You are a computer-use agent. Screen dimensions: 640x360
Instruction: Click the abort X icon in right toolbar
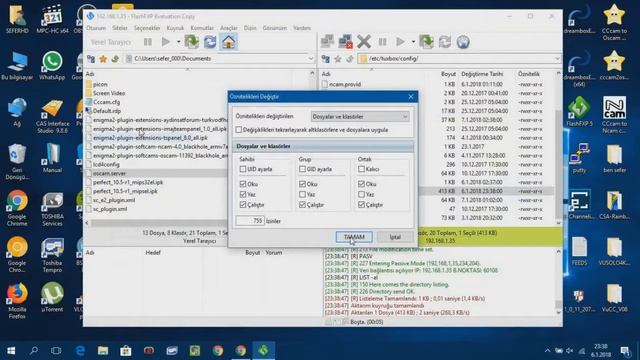pos(364,42)
